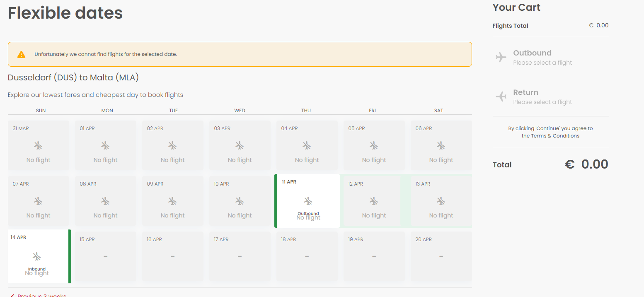
Task: Click the THU column header
Action: pos(306,111)
